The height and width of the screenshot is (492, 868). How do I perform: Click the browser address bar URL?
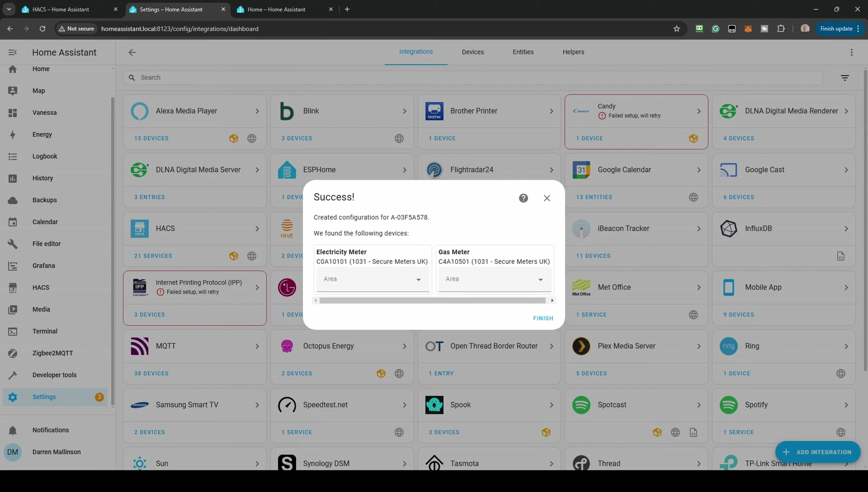[x=180, y=29]
